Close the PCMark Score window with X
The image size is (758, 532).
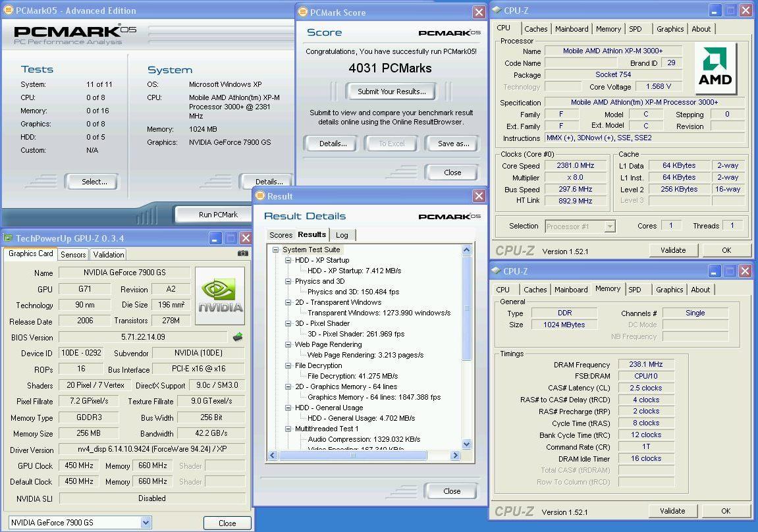click(479, 12)
